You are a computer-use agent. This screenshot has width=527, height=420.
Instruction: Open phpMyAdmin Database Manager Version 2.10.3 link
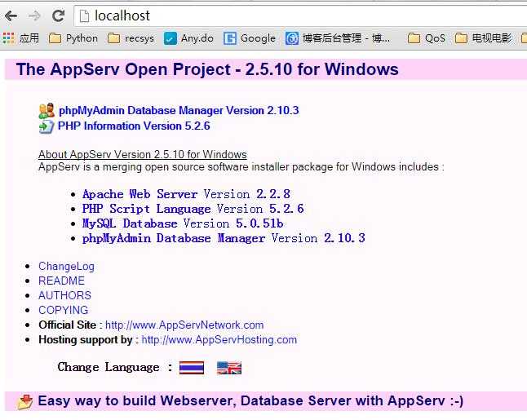pos(179,111)
